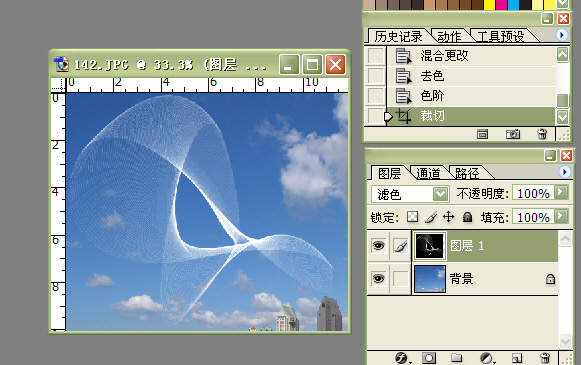Create a new layer with bottom icon
Viewport: 581px width, 365px height.
[x=517, y=358]
